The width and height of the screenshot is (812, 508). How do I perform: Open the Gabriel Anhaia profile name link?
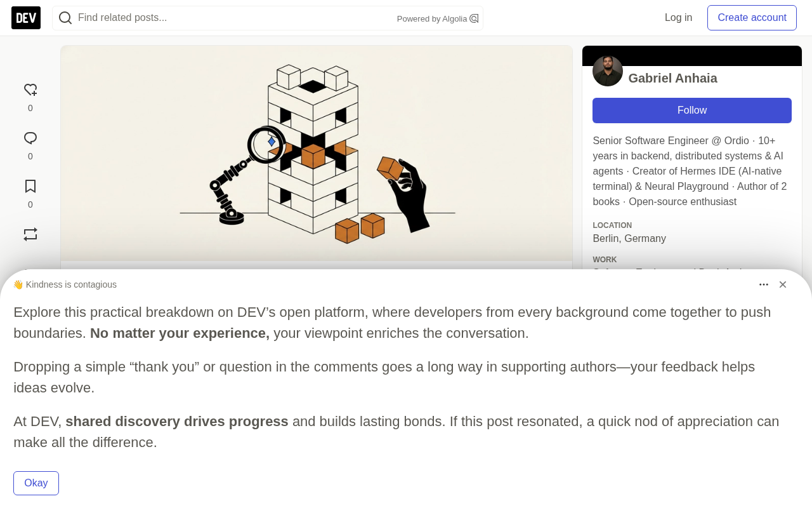(x=672, y=78)
